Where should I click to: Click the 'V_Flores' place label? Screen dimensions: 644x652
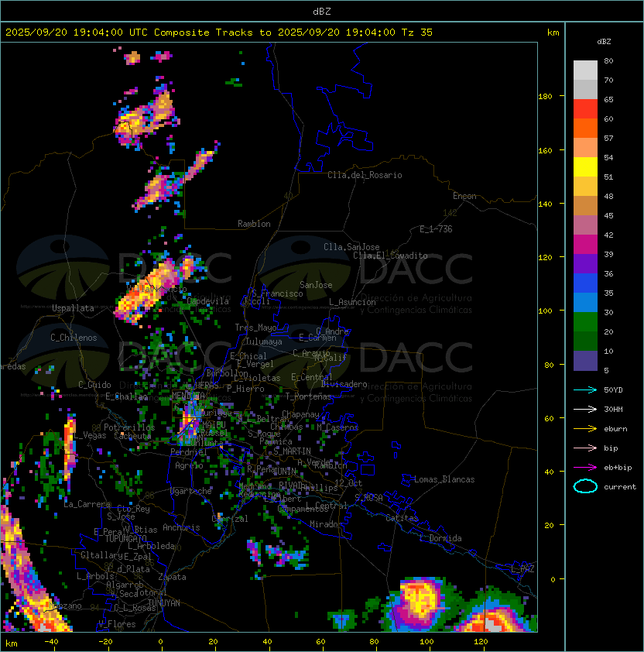point(117,624)
